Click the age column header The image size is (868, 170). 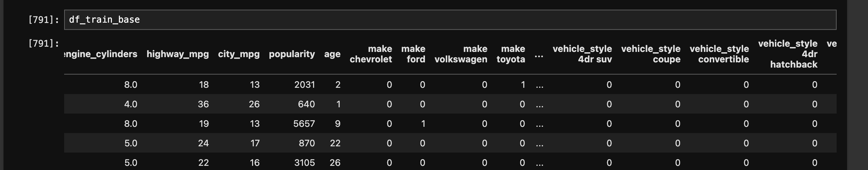pos(332,54)
